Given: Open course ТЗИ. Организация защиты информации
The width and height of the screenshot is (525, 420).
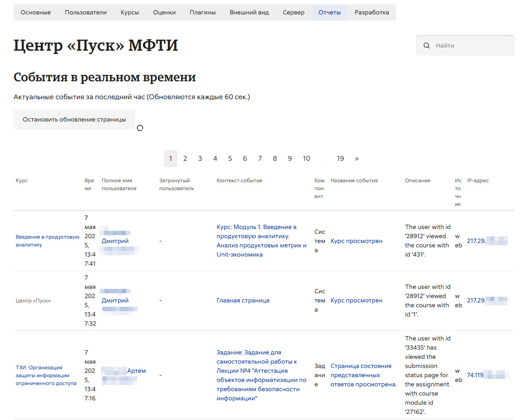Looking at the screenshot, I should (46, 375).
